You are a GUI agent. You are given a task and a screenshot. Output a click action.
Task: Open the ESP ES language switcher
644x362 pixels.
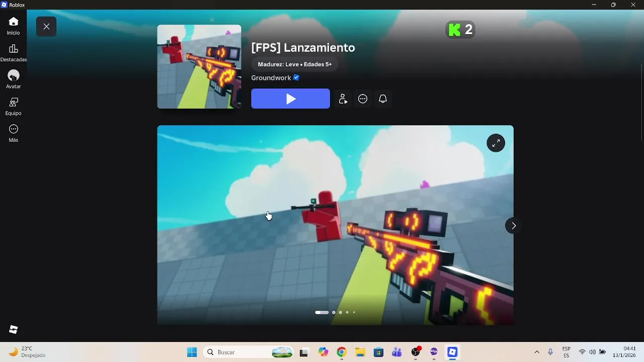(x=566, y=352)
